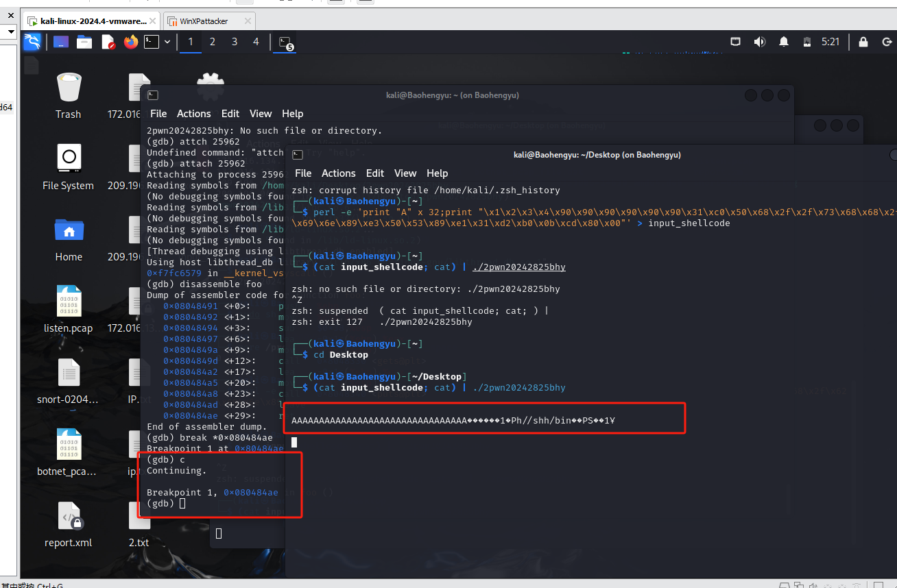Click the volume speaker icon
Image resolution: width=897 pixels, height=588 pixels.
(759, 42)
